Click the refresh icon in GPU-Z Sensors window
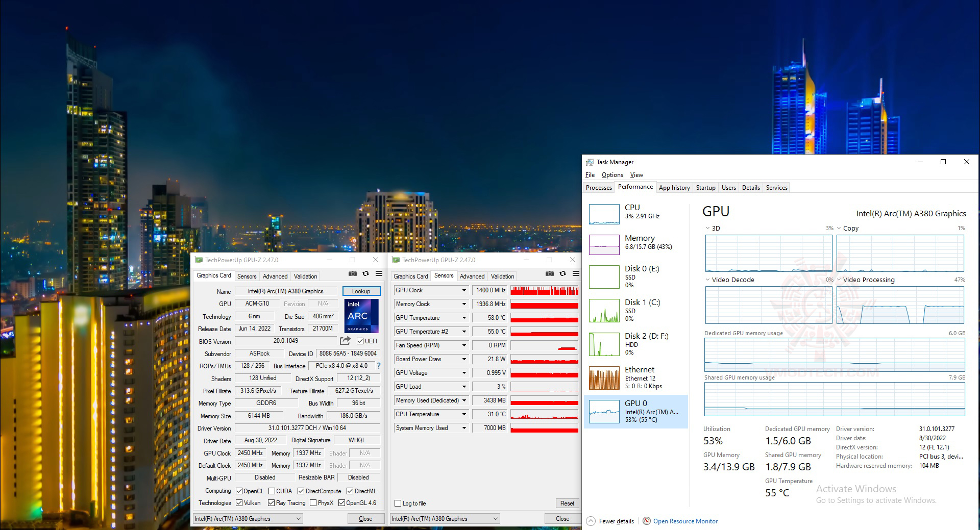 [x=562, y=274]
